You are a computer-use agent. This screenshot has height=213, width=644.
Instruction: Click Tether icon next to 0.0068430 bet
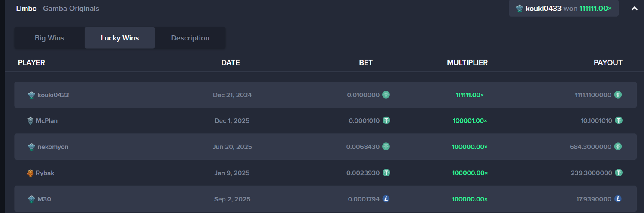click(x=386, y=147)
